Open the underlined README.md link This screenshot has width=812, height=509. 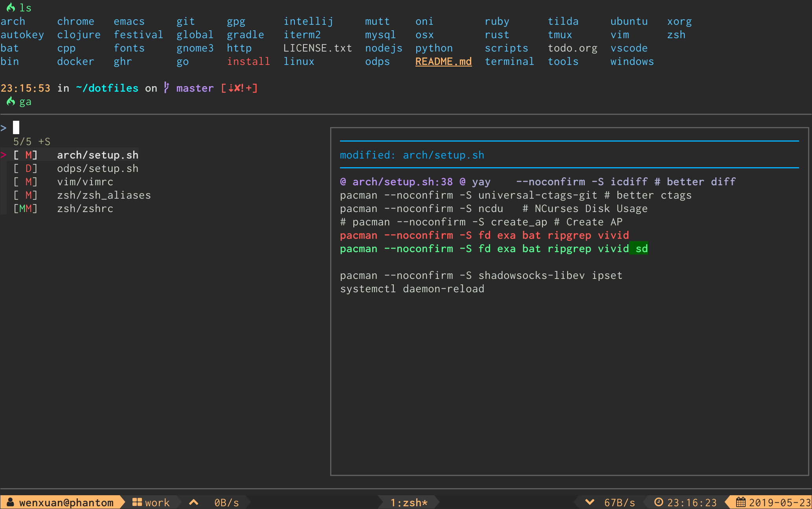pos(443,61)
